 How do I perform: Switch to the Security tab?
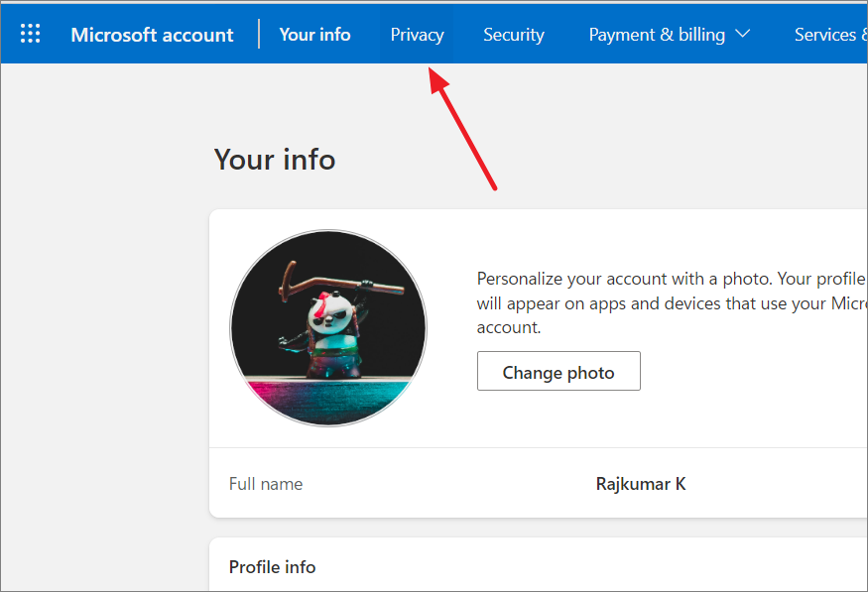coord(514,35)
